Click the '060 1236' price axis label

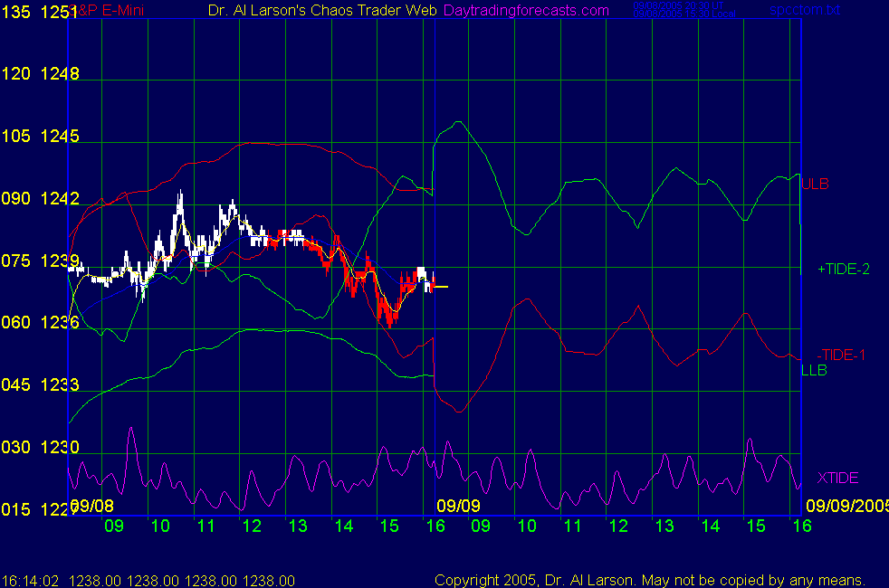click(40, 322)
